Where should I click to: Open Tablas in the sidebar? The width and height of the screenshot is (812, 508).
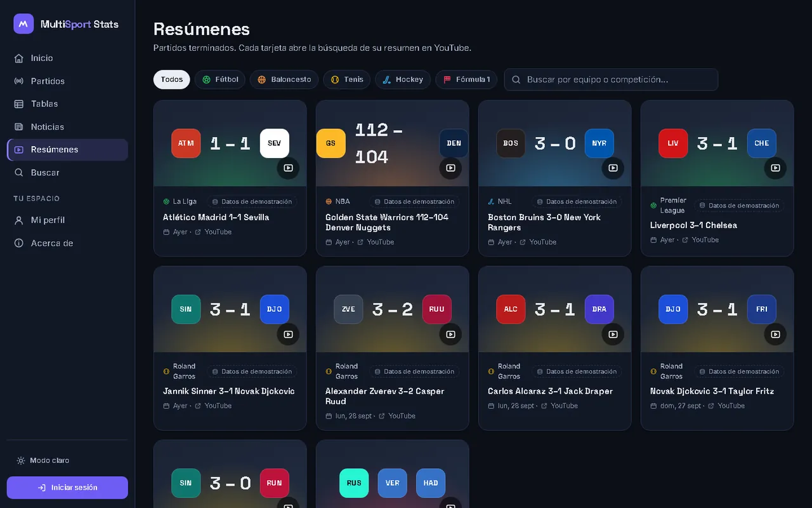(67, 104)
